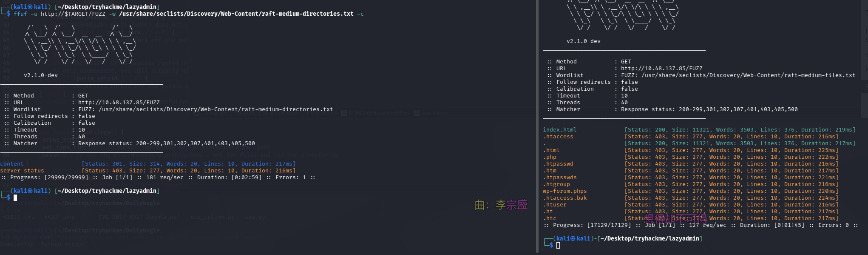The height and width of the screenshot is (255, 868).
Task: Open the target URL in right pane
Action: pos(661,69)
